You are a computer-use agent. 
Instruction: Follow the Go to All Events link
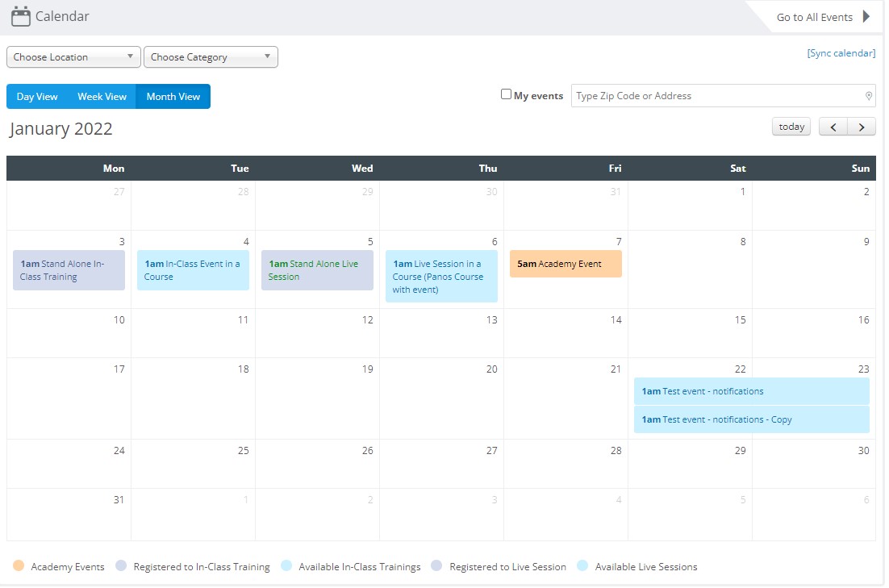(815, 17)
